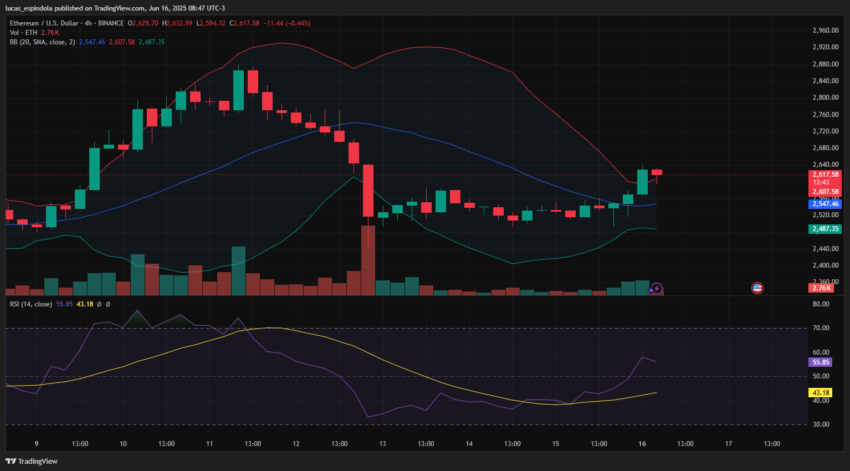Click the 16 date label on the time axis
This screenshot has width=850, height=471.
pos(642,443)
